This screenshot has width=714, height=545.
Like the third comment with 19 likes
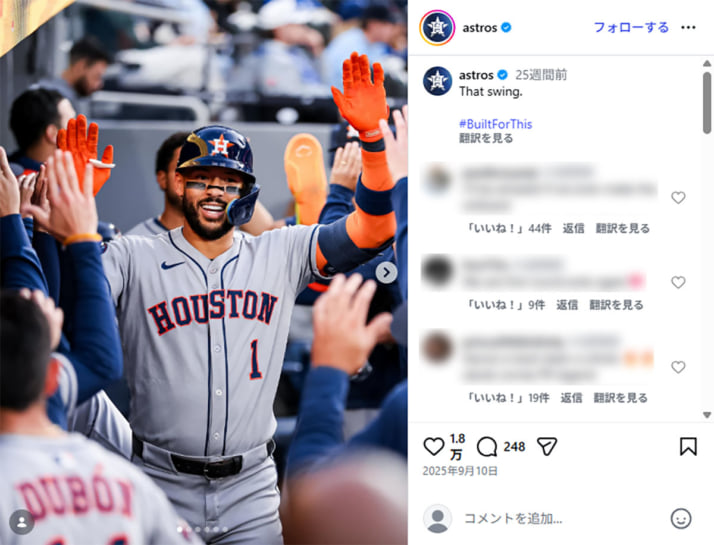click(x=678, y=367)
